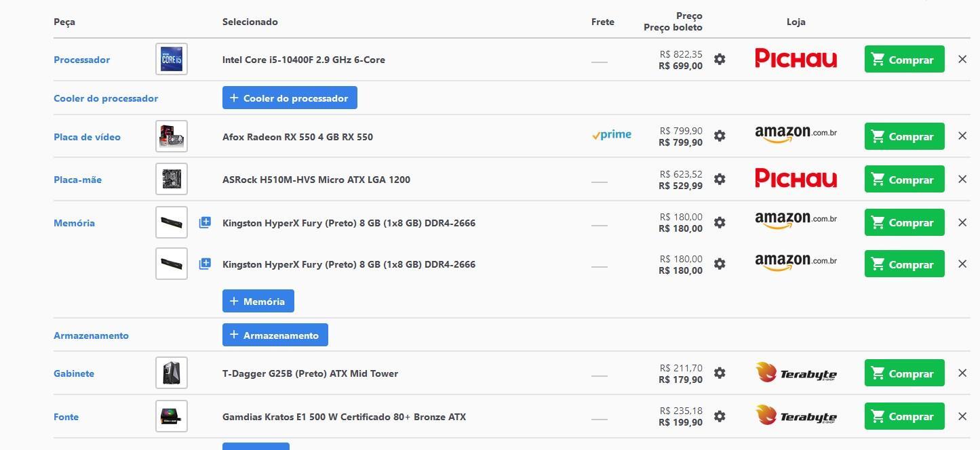The image size is (980, 450).
Task: Duplicate the first Kingston HyperX memory module
Action: click(205, 222)
